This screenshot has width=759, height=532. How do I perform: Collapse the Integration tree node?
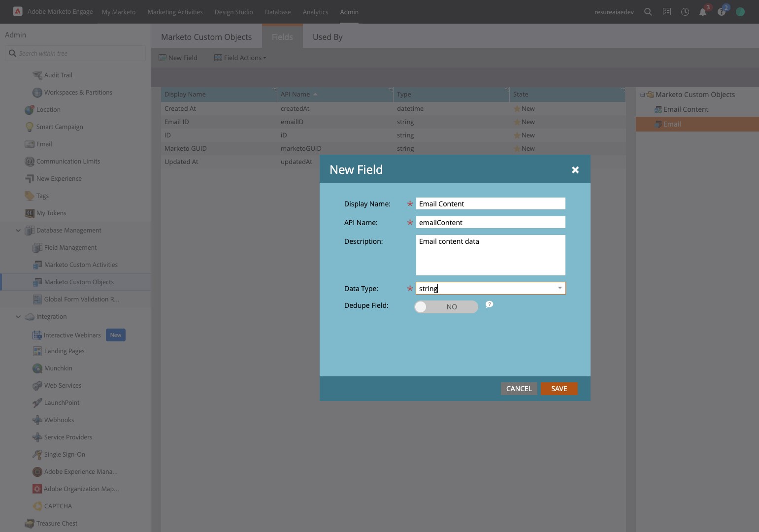pyautogui.click(x=18, y=317)
